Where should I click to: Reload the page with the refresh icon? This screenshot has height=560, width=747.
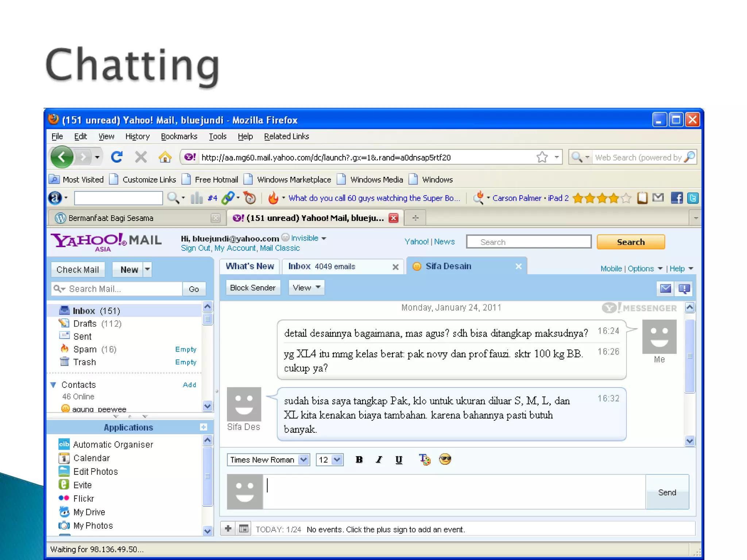pyautogui.click(x=117, y=157)
